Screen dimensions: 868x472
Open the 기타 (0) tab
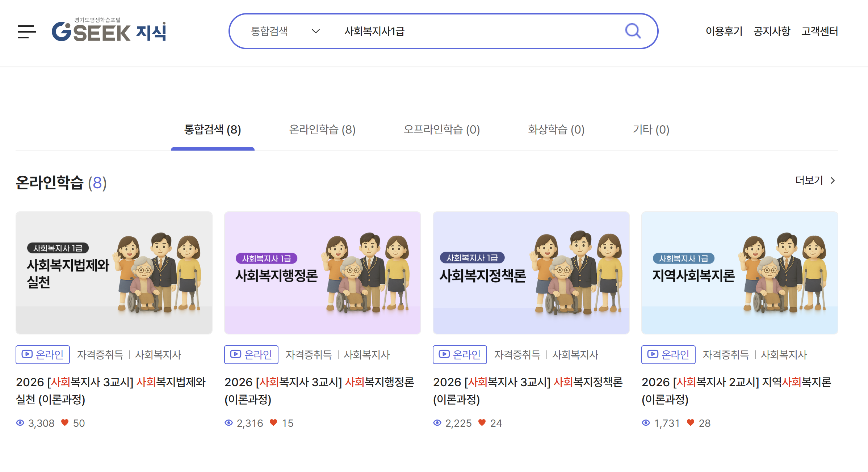click(650, 130)
